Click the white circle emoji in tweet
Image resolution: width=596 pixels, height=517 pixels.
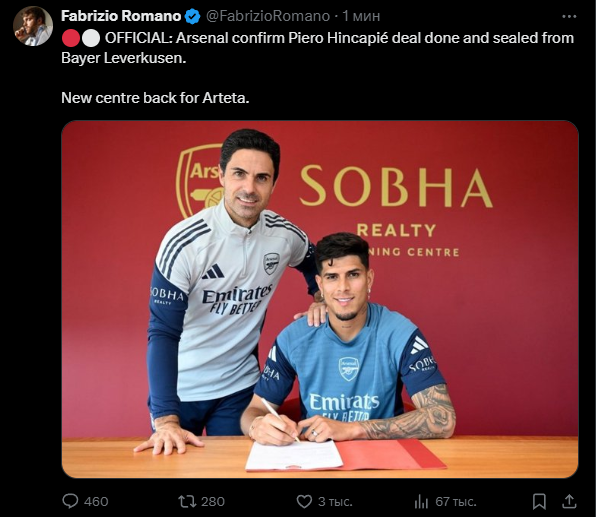(91, 38)
